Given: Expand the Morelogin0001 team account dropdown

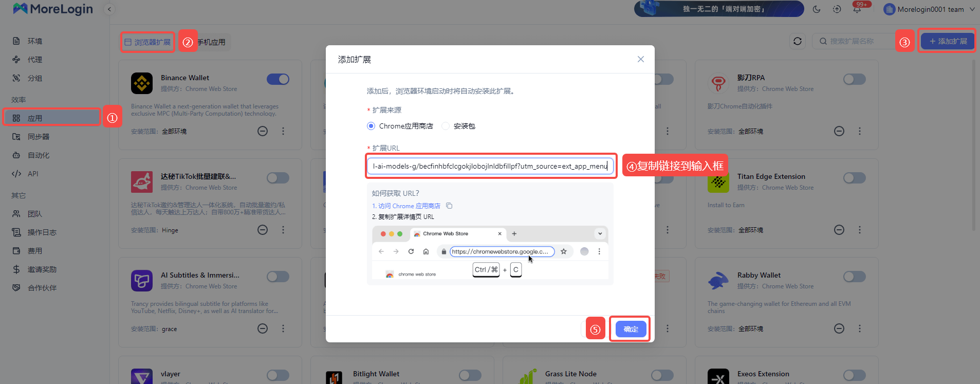Looking at the screenshot, I should (929, 9).
